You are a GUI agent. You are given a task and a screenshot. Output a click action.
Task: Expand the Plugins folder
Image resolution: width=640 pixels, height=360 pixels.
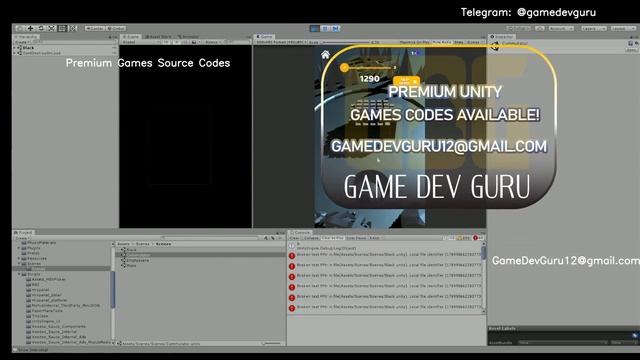19,248
